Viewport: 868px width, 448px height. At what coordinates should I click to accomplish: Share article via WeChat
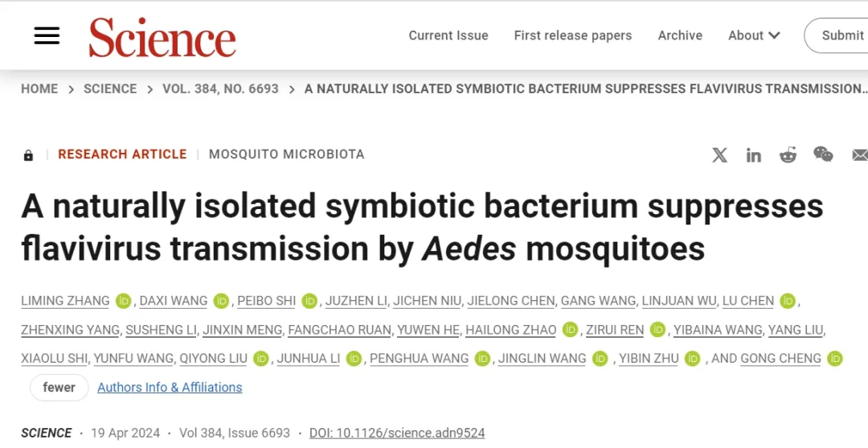[x=823, y=154]
